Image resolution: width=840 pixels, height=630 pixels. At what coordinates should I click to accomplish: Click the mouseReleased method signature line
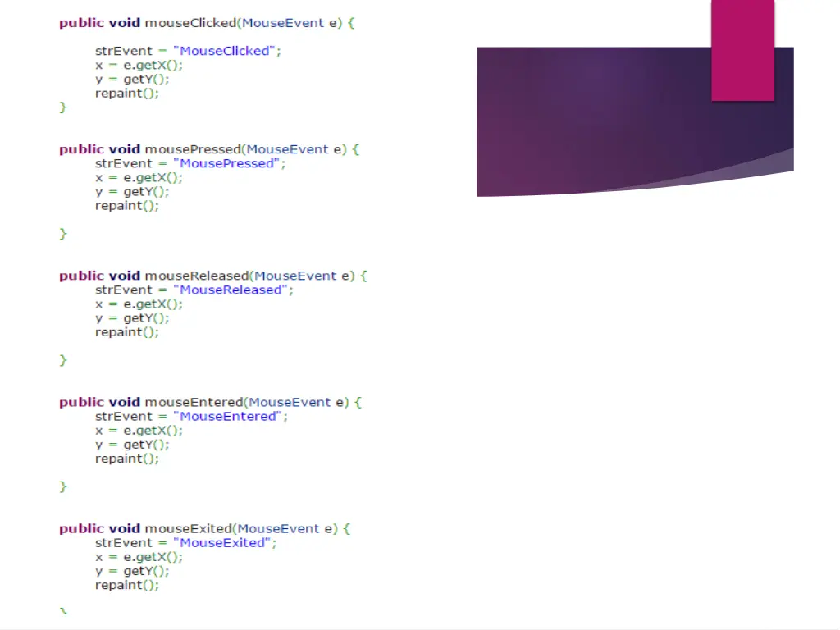pos(213,276)
